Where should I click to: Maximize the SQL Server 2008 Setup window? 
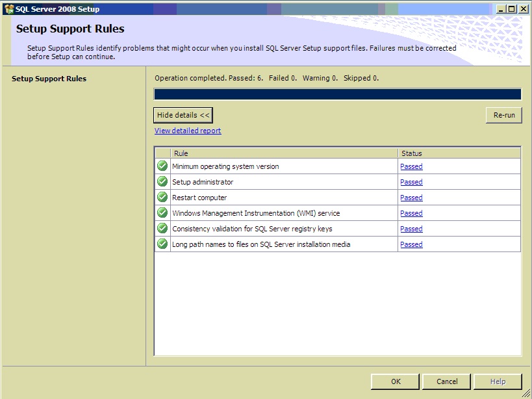[x=511, y=9]
